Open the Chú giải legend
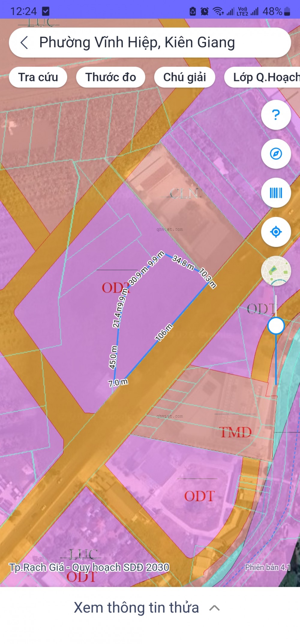 coord(184,77)
